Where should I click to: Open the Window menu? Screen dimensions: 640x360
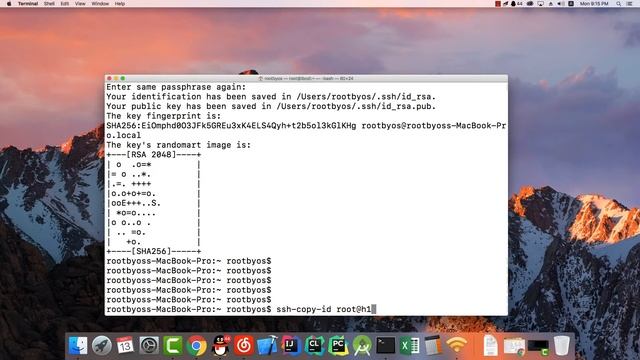(x=100, y=4)
